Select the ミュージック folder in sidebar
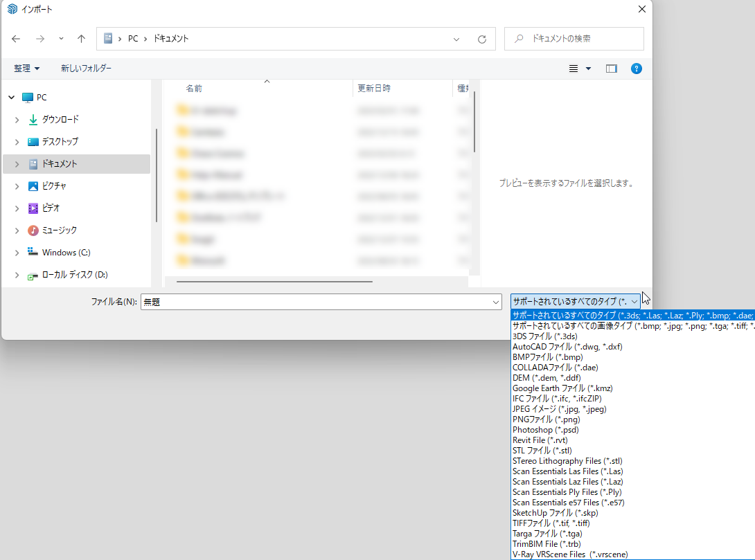The width and height of the screenshot is (755, 560). (59, 231)
